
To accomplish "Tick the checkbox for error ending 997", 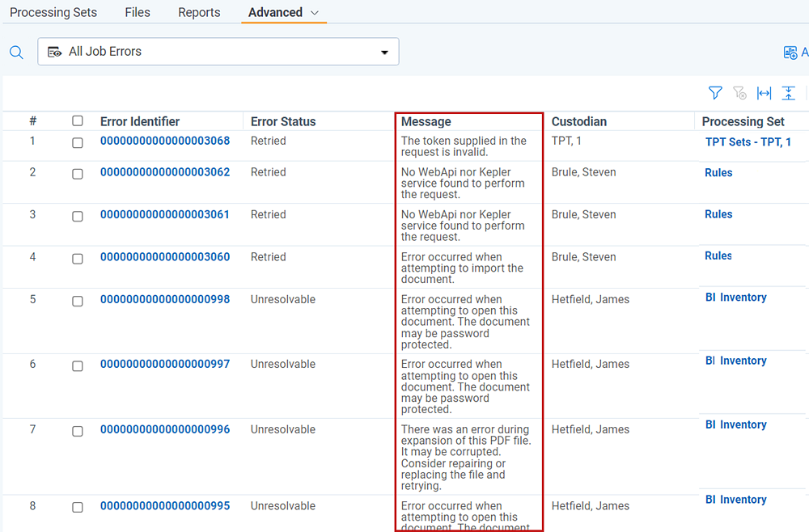I will click(78, 366).
